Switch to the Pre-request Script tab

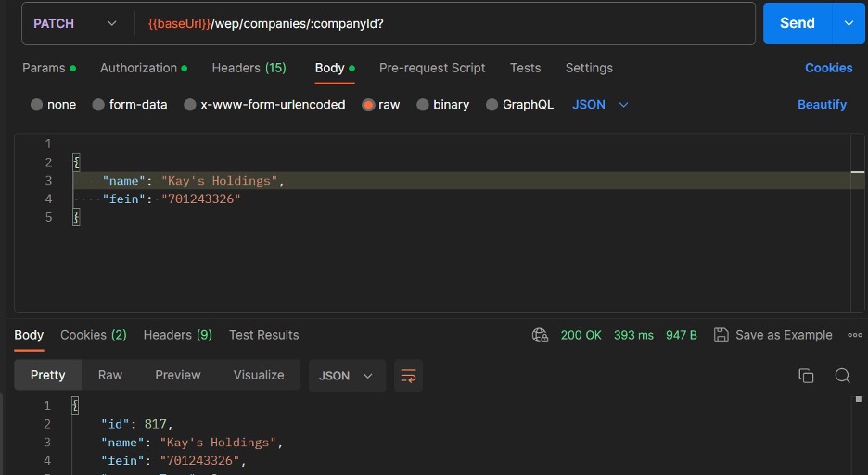(x=432, y=68)
